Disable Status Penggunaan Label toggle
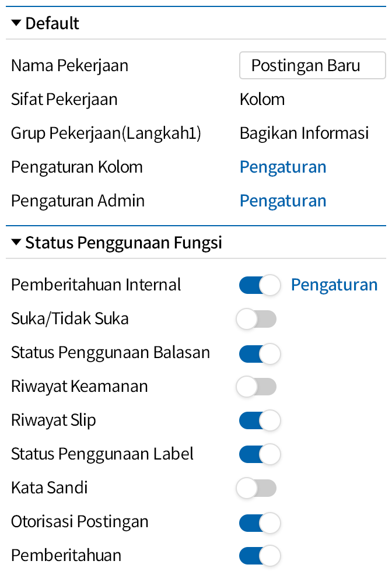392x582 pixels. [x=260, y=454]
